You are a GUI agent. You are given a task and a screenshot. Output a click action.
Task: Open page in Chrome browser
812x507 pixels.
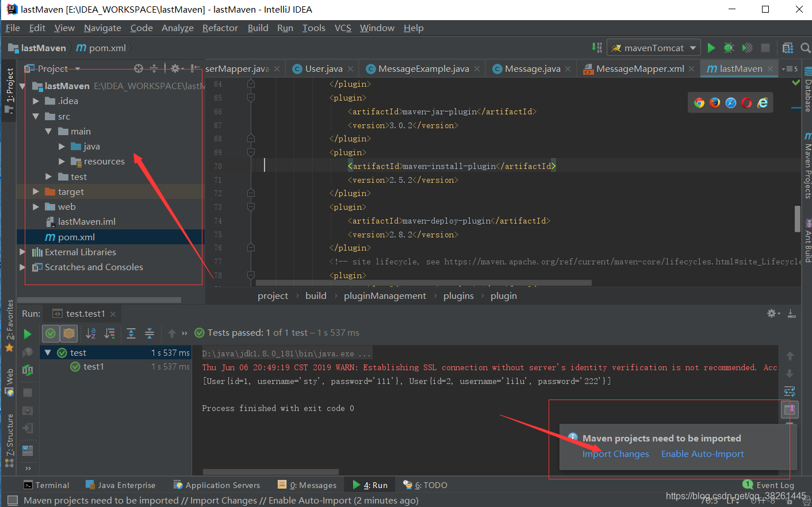(699, 103)
